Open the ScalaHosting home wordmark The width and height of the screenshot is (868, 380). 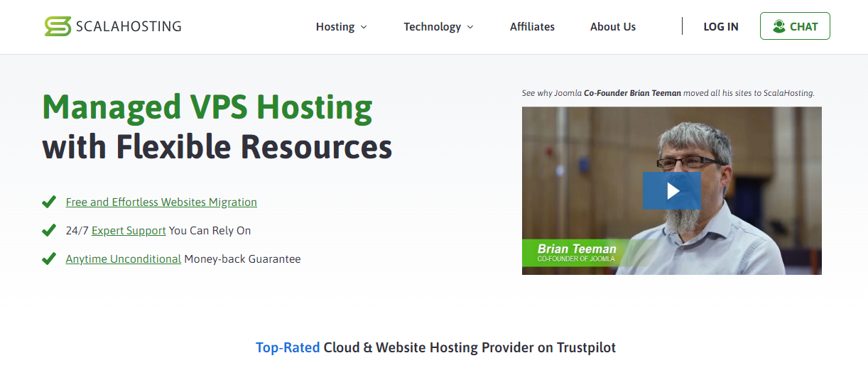[x=129, y=26]
